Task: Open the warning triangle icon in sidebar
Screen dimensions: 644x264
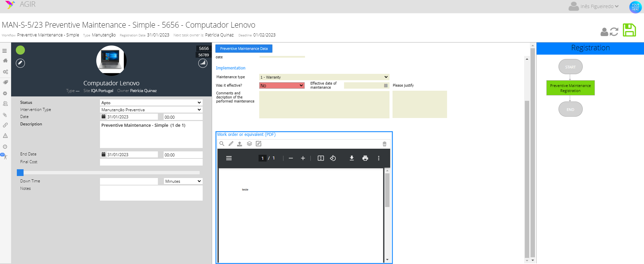Action: [5, 136]
